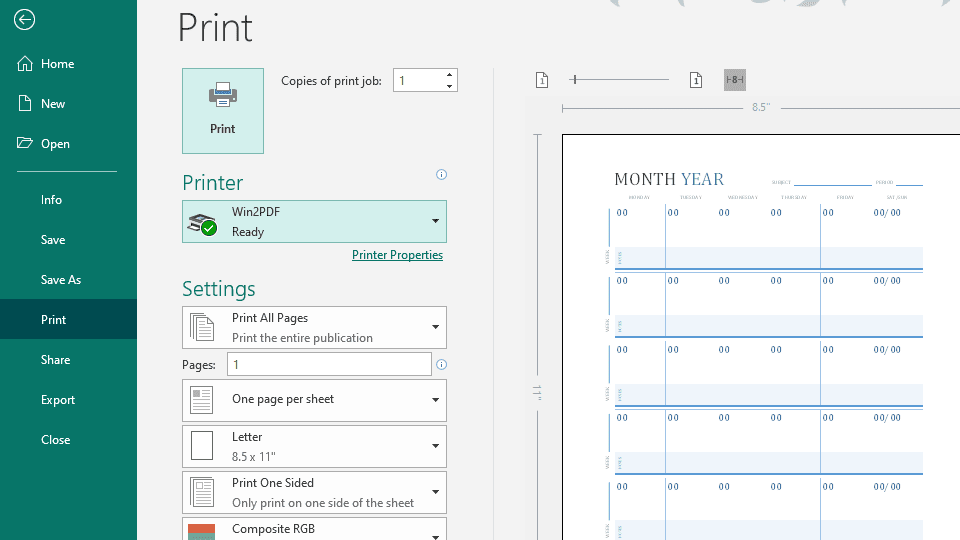
Task: Click the Home icon in the sidebar
Action: pyautogui.click(x=25, y=64)
